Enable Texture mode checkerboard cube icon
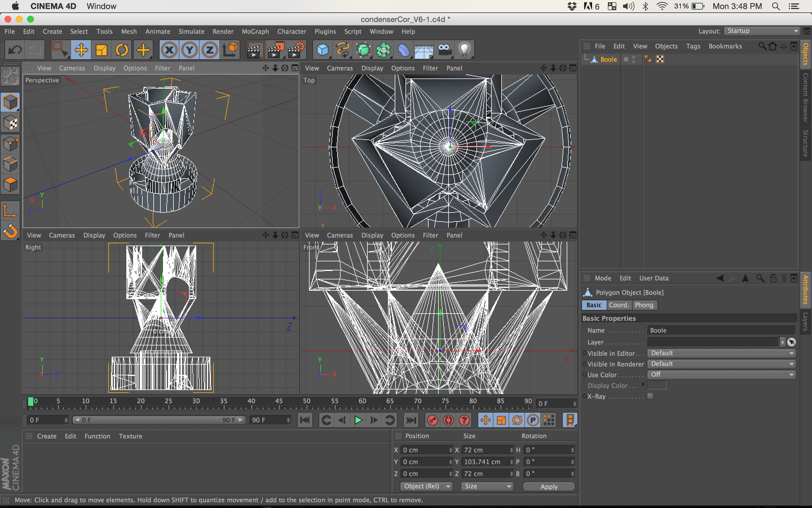Viewport: 812px width, 508px height. tap(10, 123)
